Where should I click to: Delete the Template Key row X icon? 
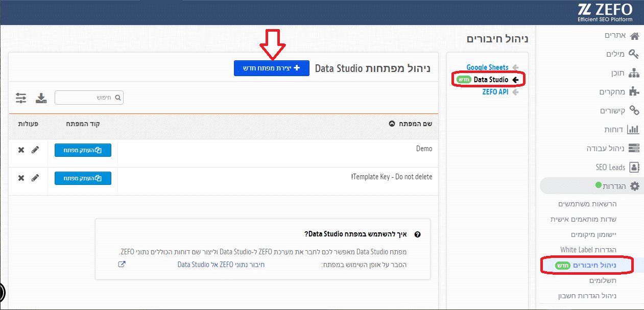click(21, 178)
